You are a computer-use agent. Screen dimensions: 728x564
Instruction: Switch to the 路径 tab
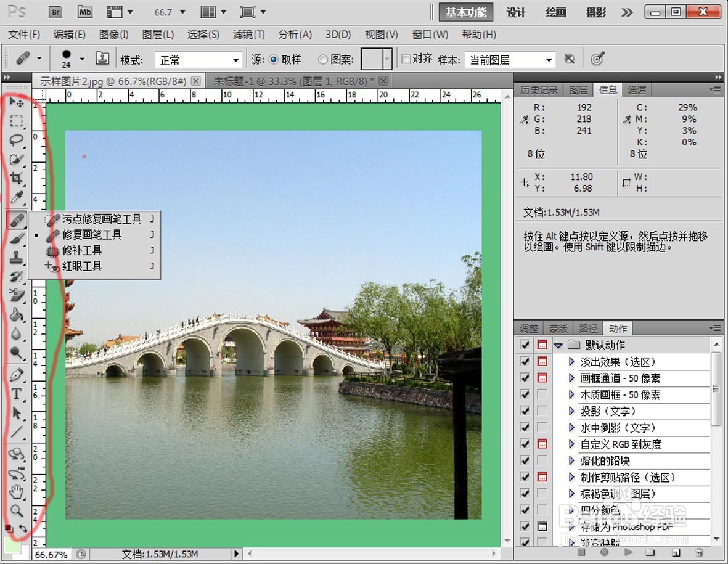[x=588, y=329]
